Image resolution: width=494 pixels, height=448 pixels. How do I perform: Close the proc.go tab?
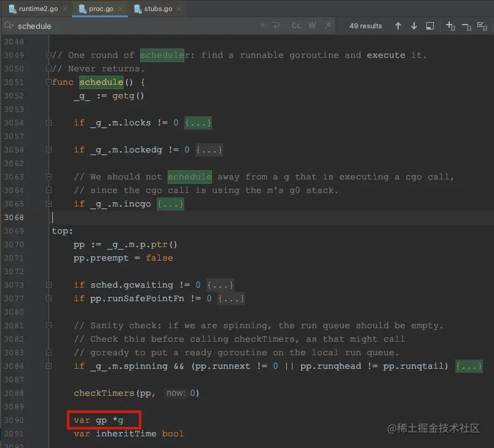(120, 9)
